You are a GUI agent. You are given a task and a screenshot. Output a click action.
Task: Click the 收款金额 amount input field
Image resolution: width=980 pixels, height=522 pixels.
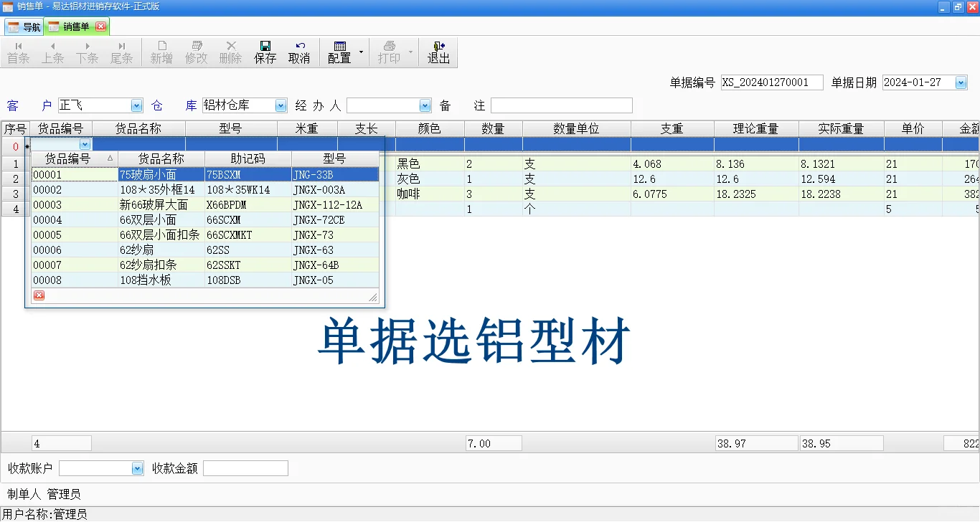pyautogui.click(x=245, y=468)
